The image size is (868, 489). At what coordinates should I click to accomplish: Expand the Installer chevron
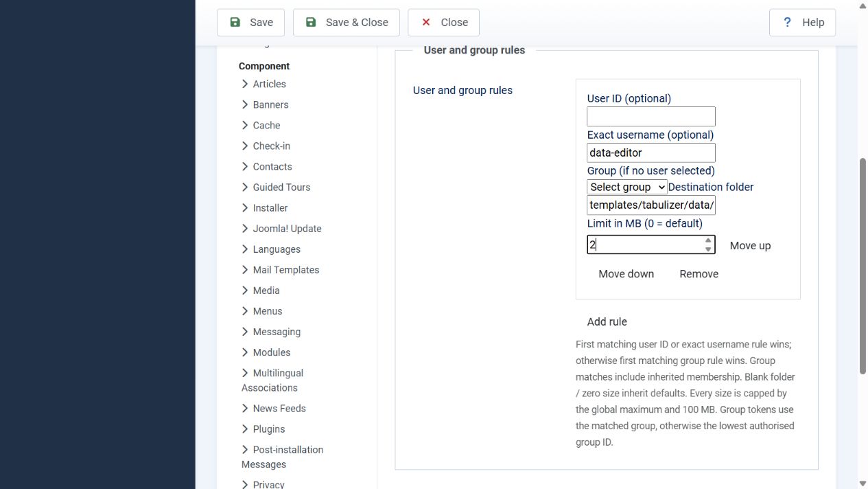click(245, 207)
